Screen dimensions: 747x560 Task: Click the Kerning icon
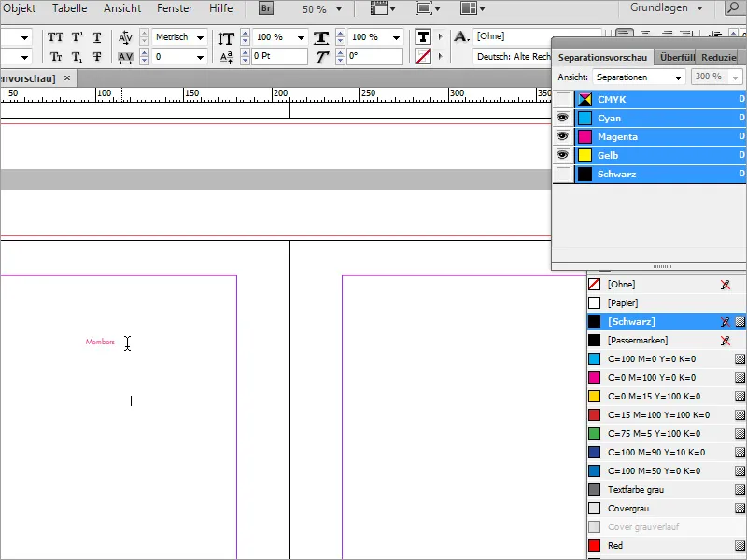[x=125, y=37]
